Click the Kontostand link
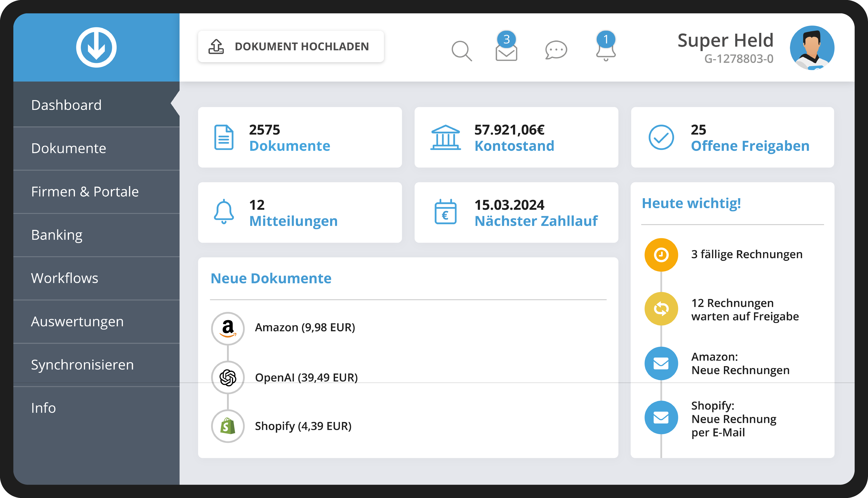Image resolution: width=868 pixels, height=498 pixels. [514, 146]
